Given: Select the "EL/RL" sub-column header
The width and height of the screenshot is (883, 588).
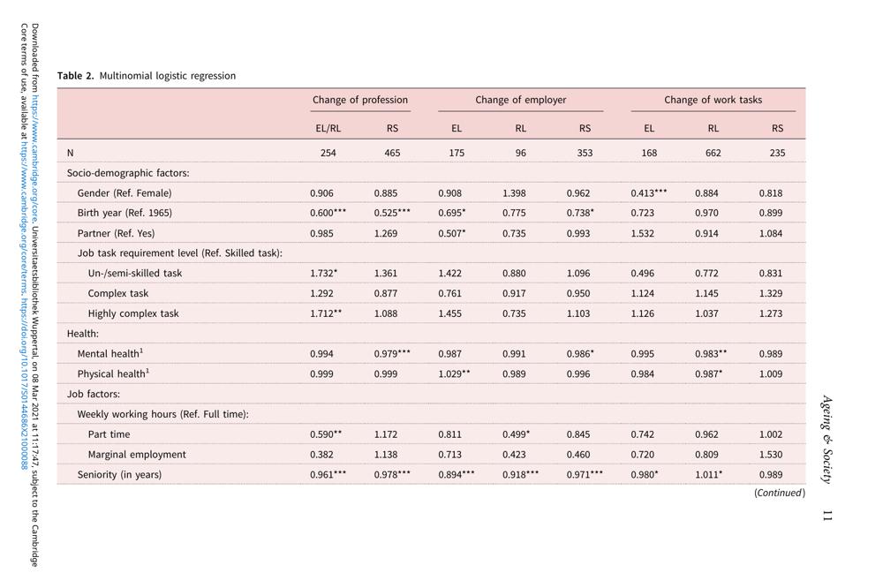Looking at the screenshot, I should [x=328, y=128].
